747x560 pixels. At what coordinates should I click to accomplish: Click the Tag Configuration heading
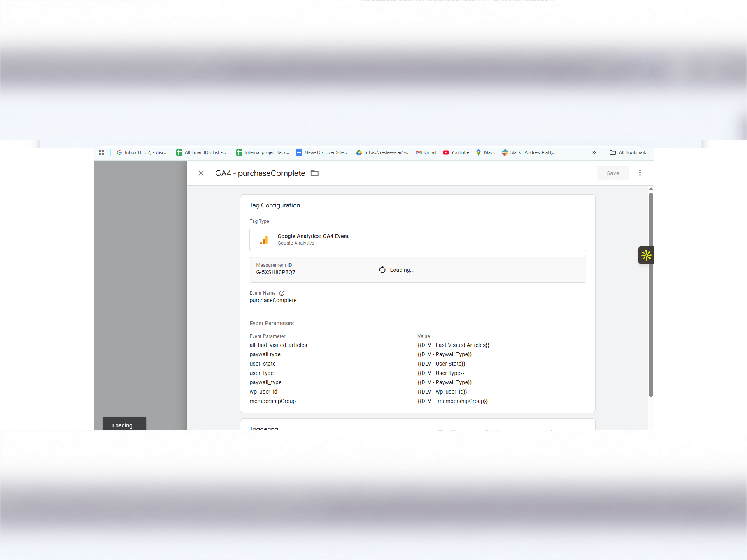(x=275, y=205)
